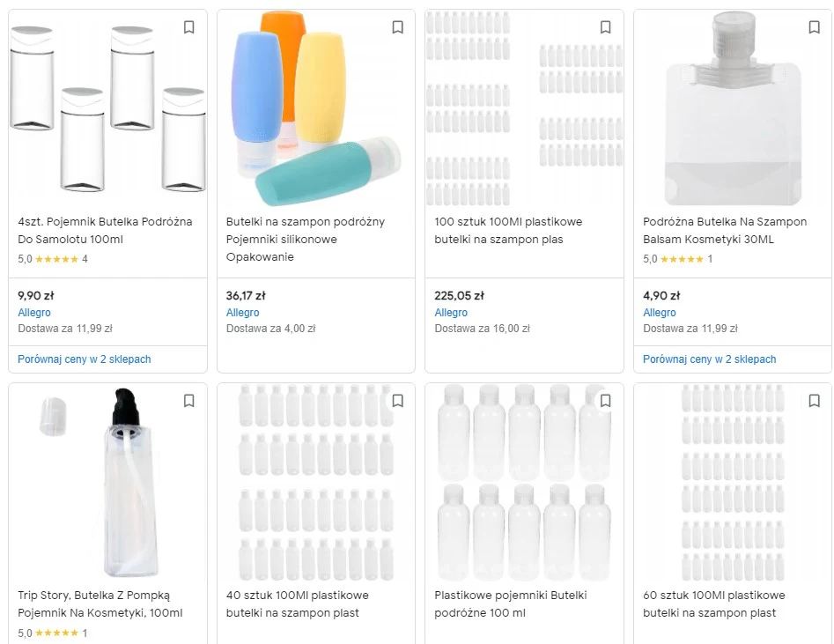Open the Trip Story pump bottle image

pyautogui.click(x=107, y=485)
